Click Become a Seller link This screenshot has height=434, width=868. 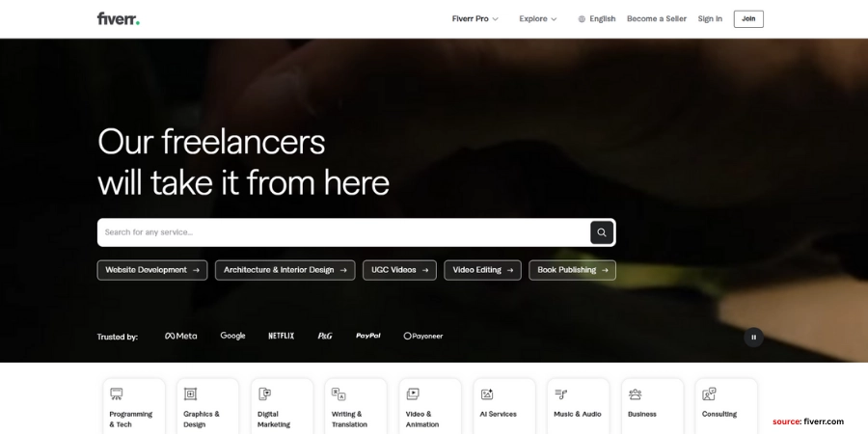tap(657, 19)
